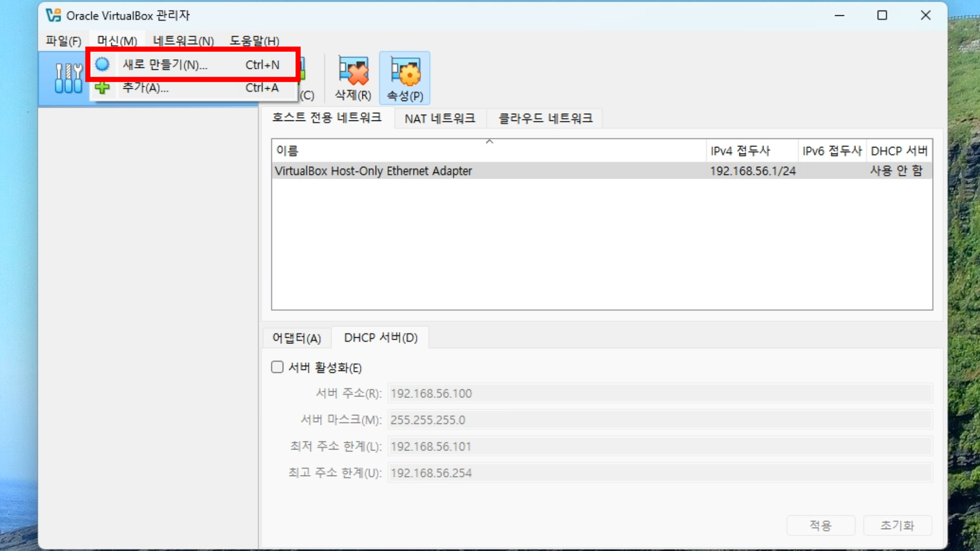Viewport: 980px width, 551px height.
Task: Click the IPv4 접두사 column header
Action: coord(740,151)
